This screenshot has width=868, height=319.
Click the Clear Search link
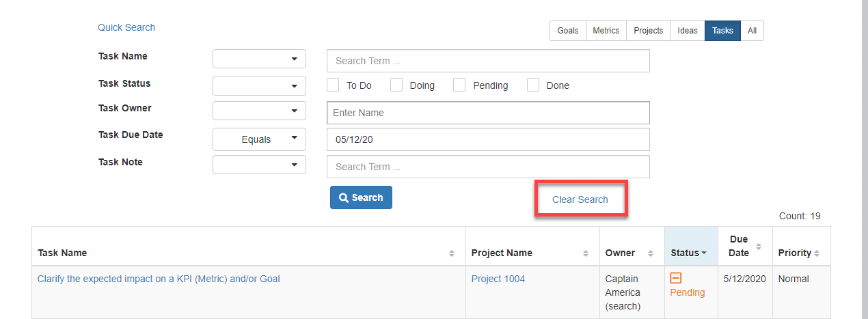tap(580, 199)
